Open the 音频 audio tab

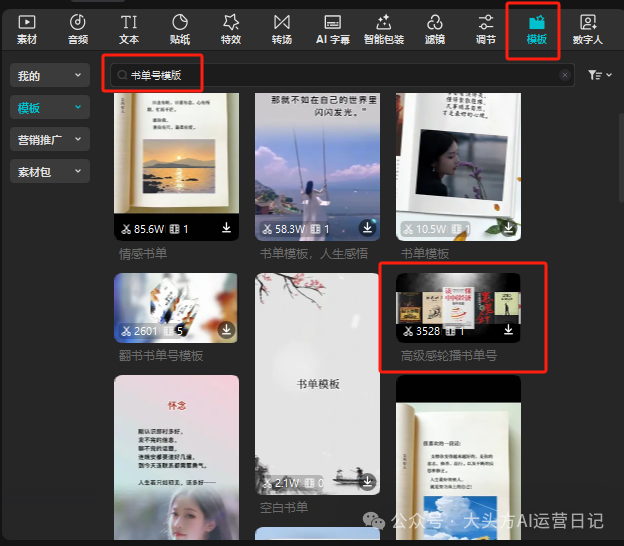pos(78,29)
